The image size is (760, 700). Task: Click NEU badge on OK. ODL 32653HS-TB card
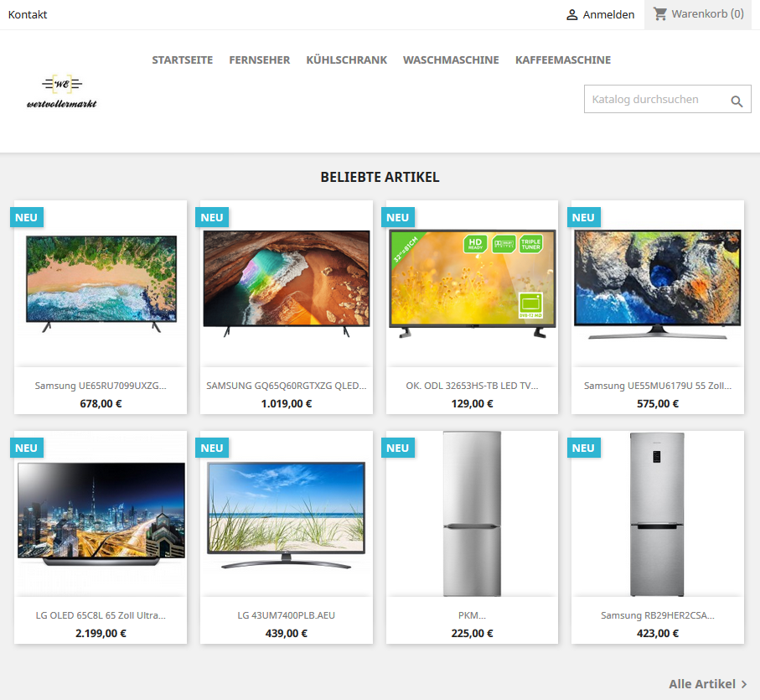pyautogui.click(x=398, y=218)
